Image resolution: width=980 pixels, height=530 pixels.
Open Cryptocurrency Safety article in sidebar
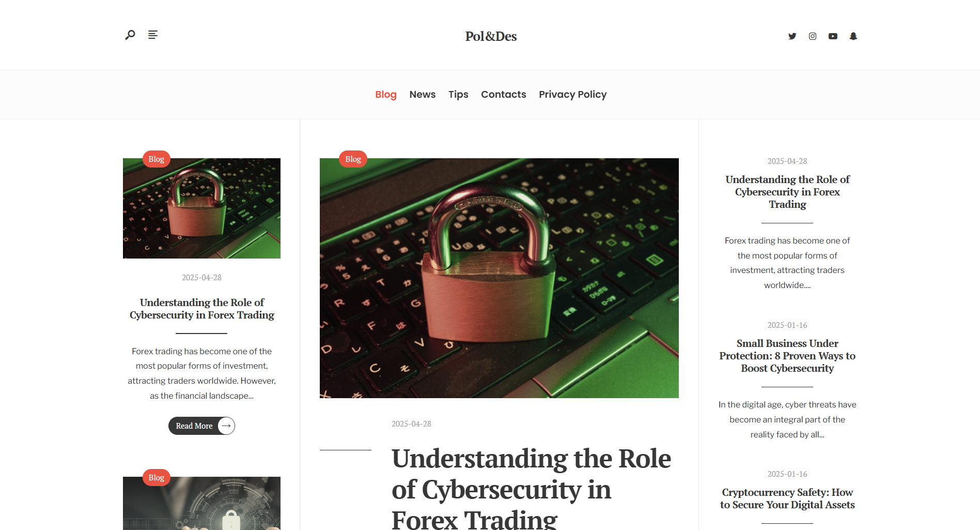click(x=787, y=498)
